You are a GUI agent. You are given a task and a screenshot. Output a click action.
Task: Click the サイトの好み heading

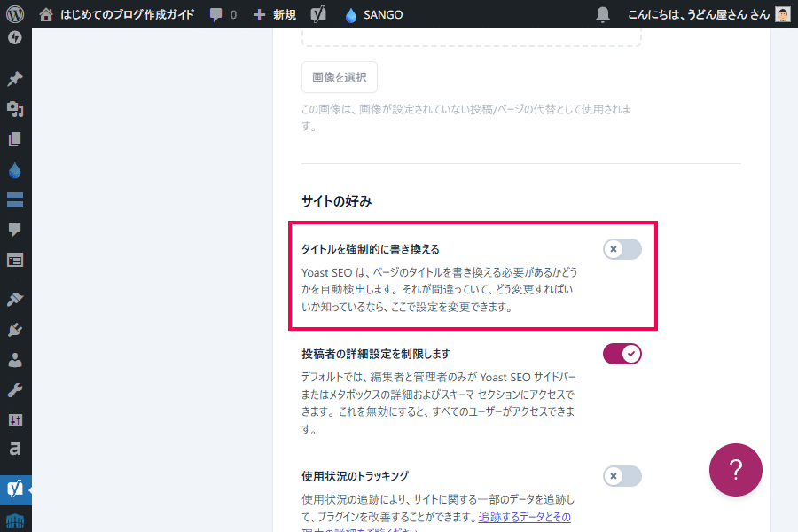[x=336, y=201]
